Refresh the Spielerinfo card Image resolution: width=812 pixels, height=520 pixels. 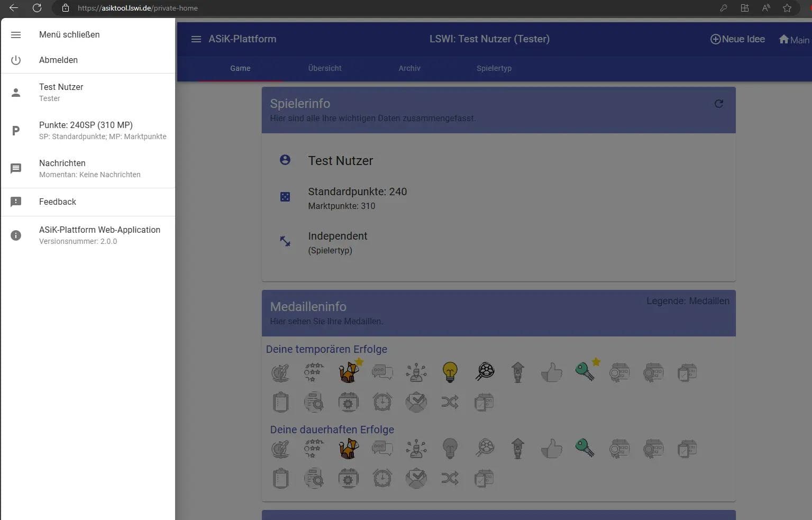[718, 104]
